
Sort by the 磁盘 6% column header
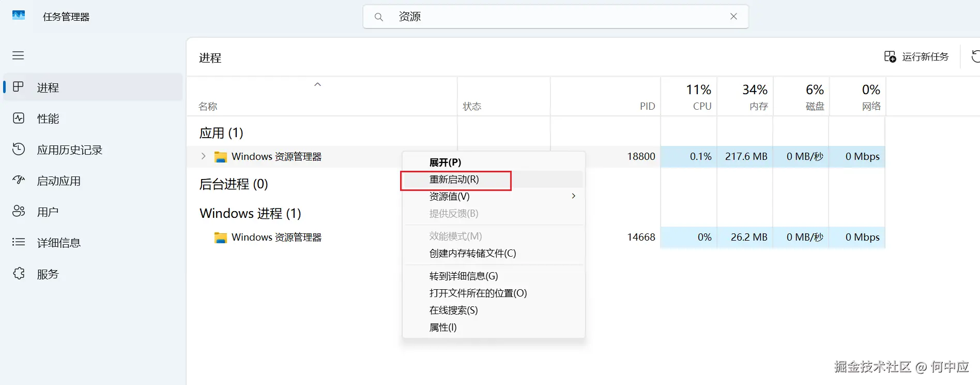pyautogui.click(x=801, y=97)
